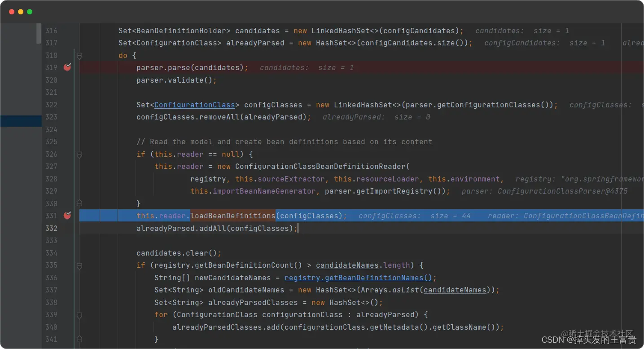
Task: Click line number 316 in gutter
Action: pyautogui.click(x=51, y=31)
